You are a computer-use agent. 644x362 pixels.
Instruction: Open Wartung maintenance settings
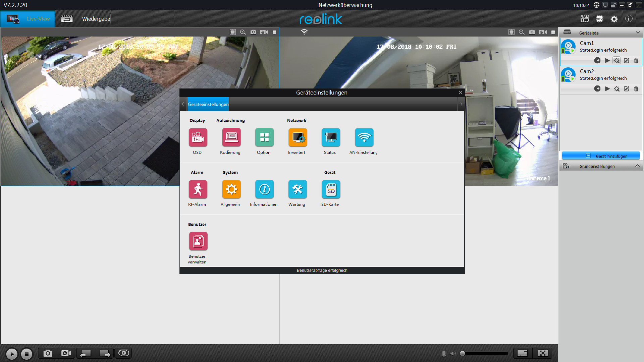coord(297,189)
